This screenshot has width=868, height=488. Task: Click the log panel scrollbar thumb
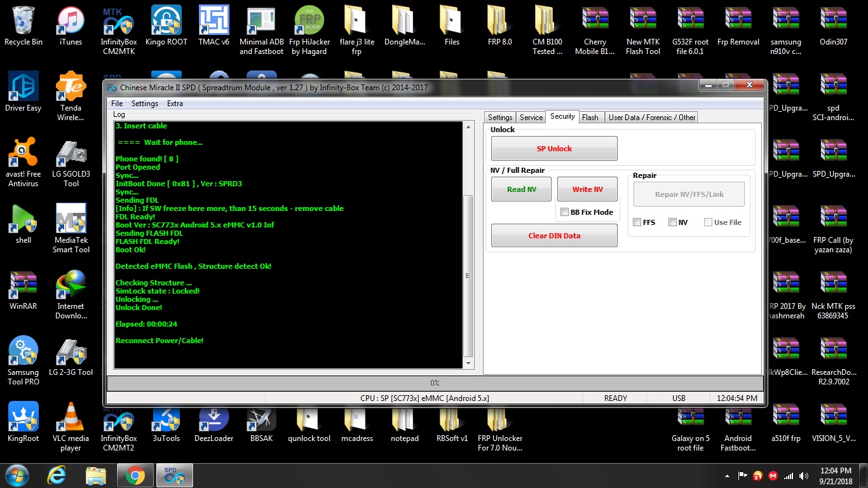469,276
